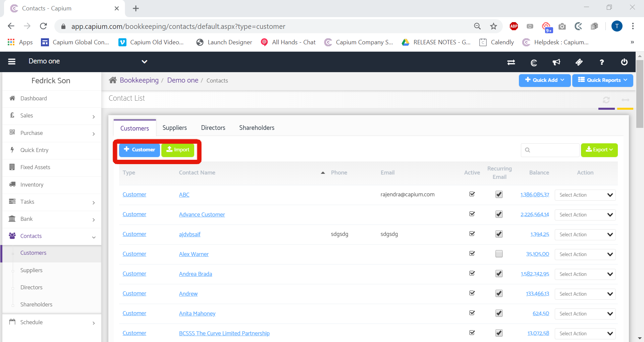Expand the Demo one company dropdown
The width and height of the screenshot is (644, 342).
point(145,62)
